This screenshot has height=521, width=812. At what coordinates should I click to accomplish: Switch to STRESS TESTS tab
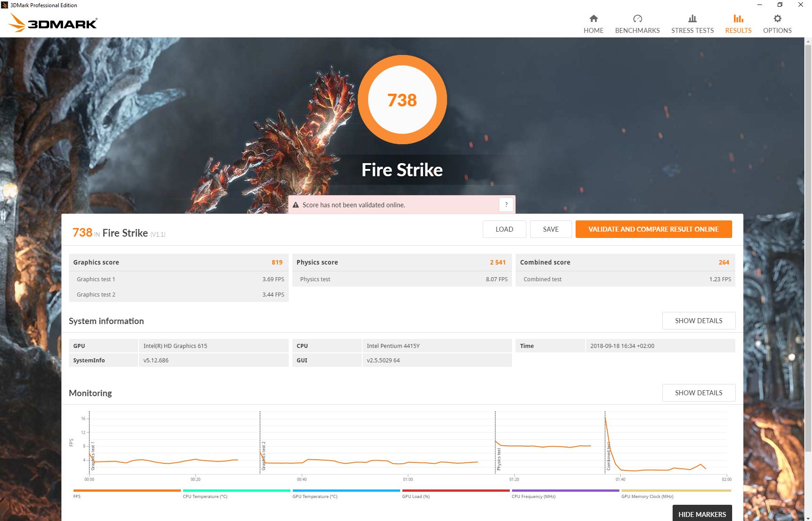(692, 24)
